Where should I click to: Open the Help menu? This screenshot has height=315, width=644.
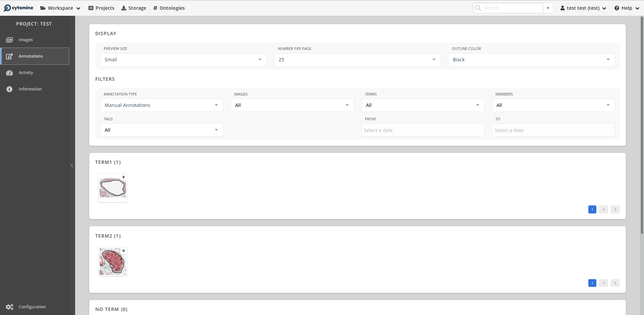[627, 8]
